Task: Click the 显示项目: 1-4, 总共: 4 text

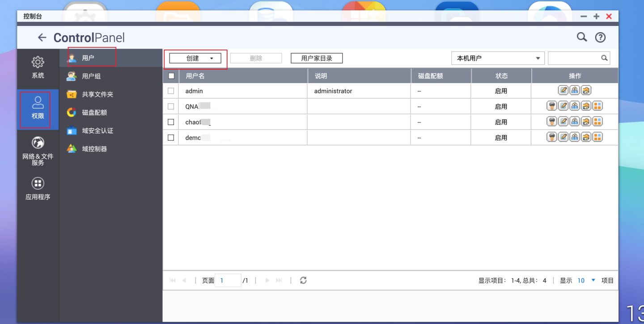Action: (513, 281)
